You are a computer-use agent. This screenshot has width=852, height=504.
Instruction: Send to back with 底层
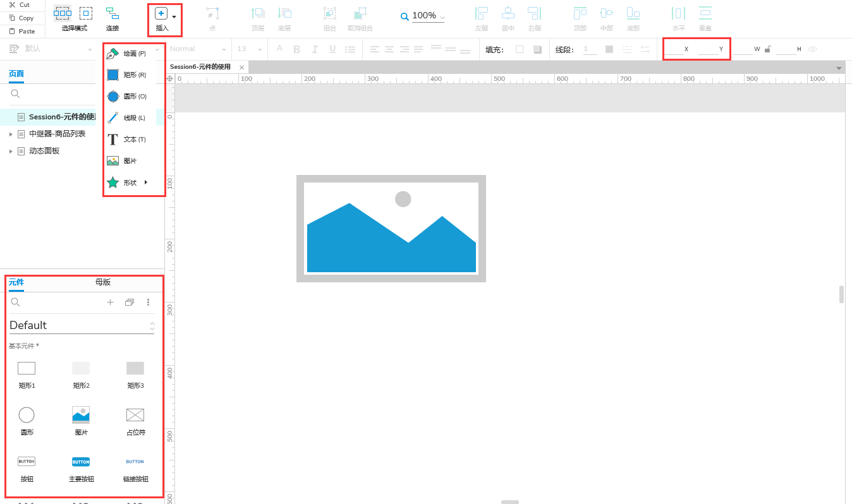point(284,13)
